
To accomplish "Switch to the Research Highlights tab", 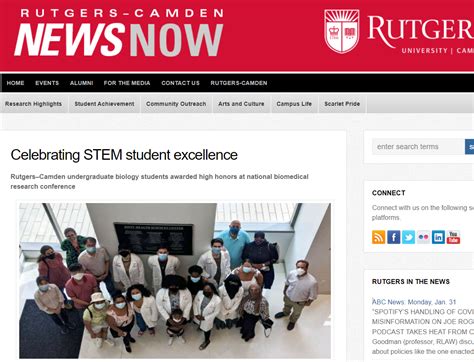I will pyautogui.click(x=33, y=104).
